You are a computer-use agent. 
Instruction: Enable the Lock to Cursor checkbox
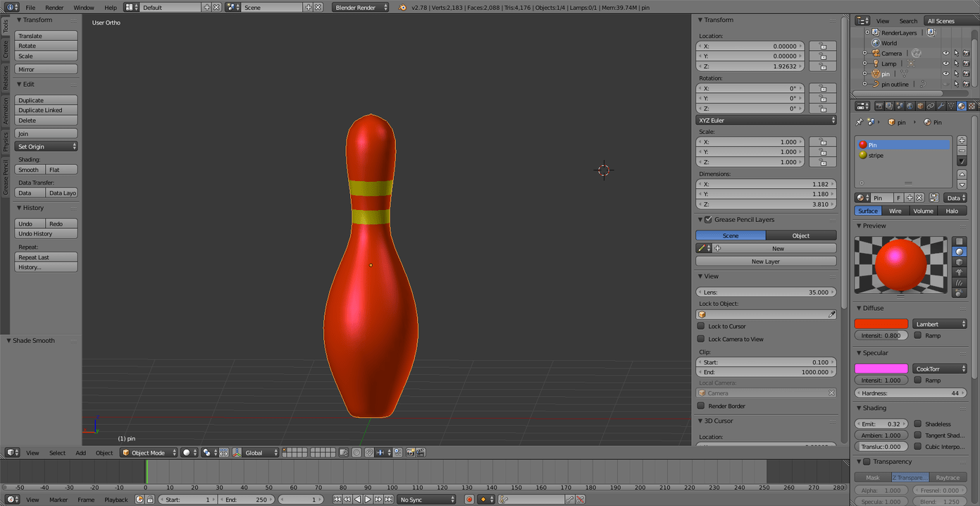click(x=701, y=326)
